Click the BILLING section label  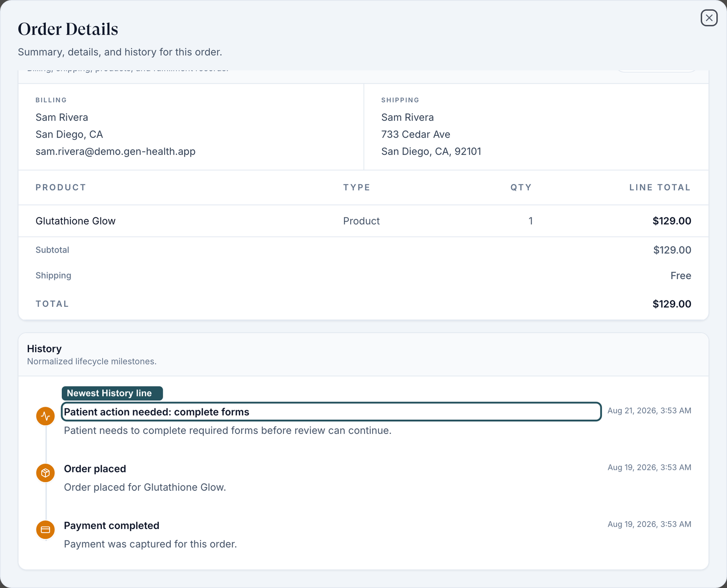51,100
